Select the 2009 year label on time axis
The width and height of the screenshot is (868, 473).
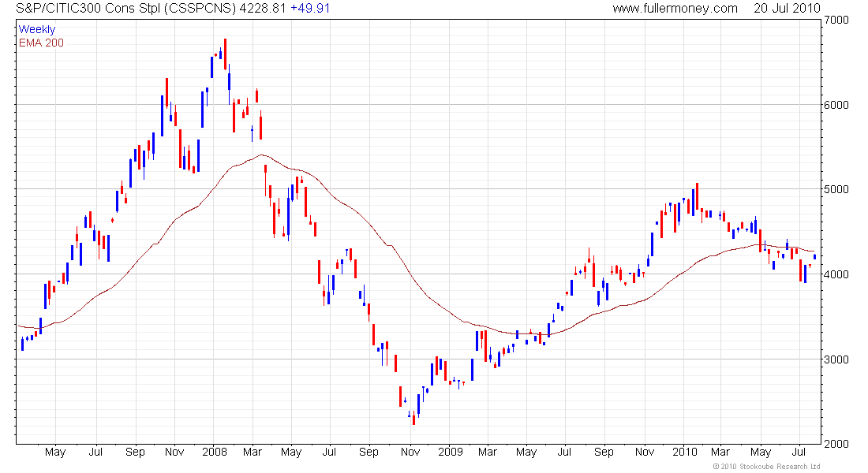[450, 452]
